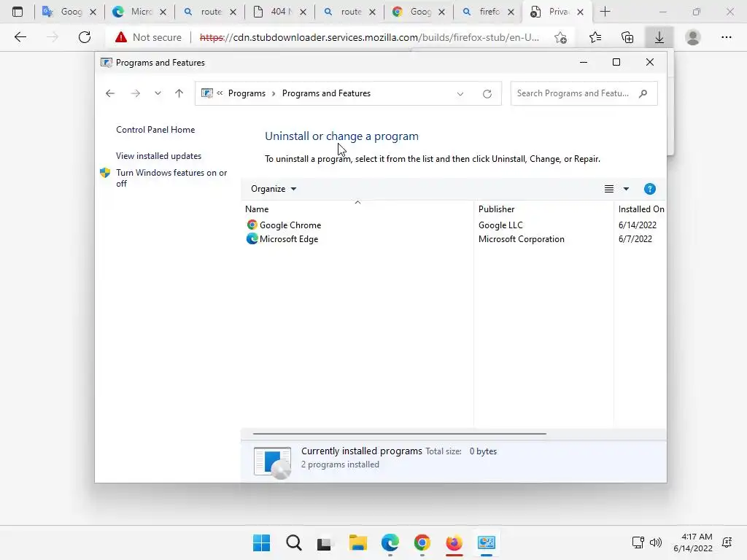Open the taskbar clock showing 4:17 AM
Screen dimensions: 747x560
[693, 542]
